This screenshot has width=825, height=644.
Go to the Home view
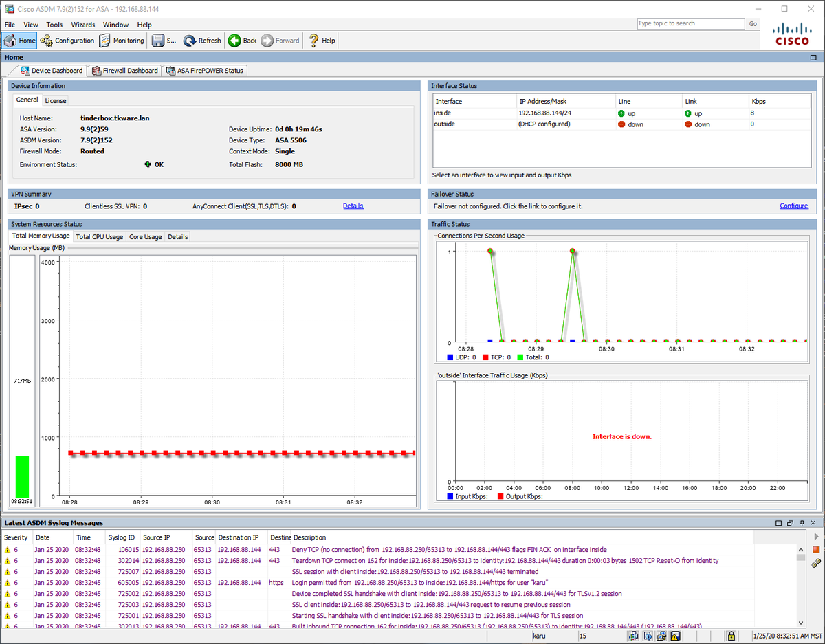tap(19, 41)
